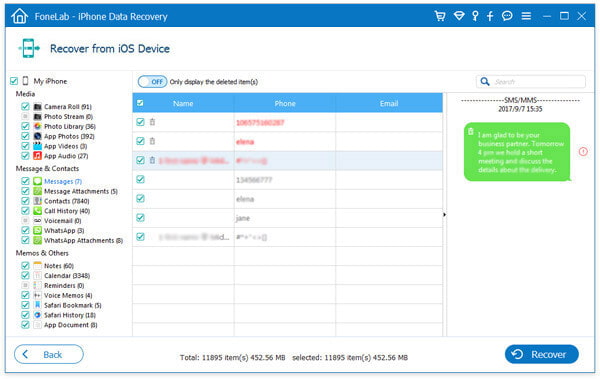Select Messages category in sidebar
This screenshot has height=379, width=600.
(x=63, y=181)
